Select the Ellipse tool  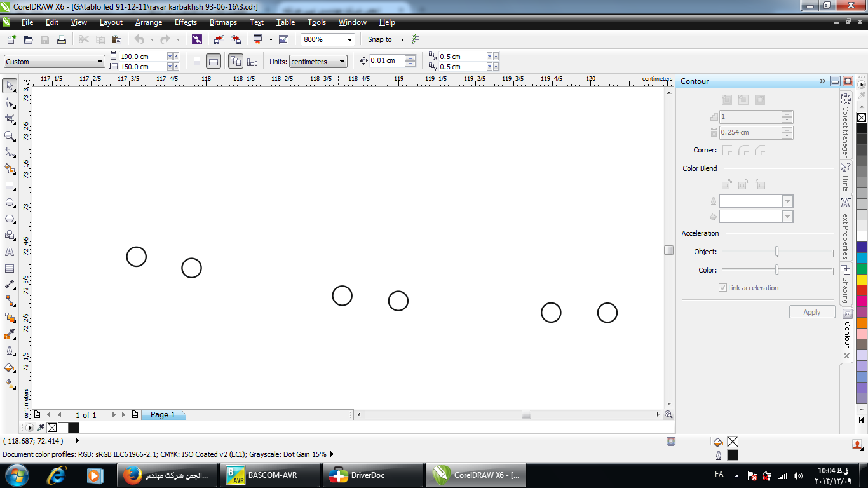point(10,203)
